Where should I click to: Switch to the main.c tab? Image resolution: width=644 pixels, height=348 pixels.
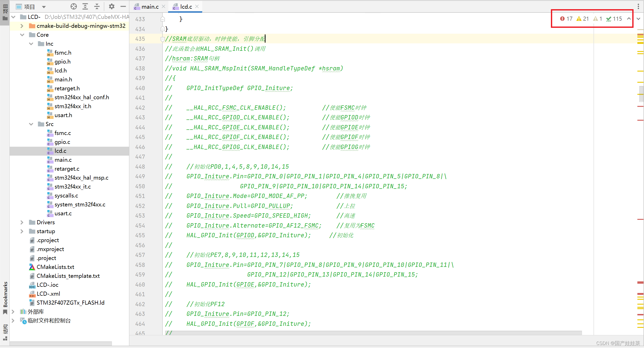(x=150, y=7)
